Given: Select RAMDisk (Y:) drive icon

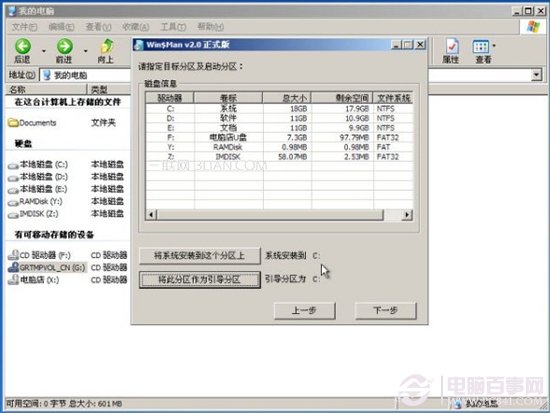Looking at the screenshot, I should tap(13, 202).
